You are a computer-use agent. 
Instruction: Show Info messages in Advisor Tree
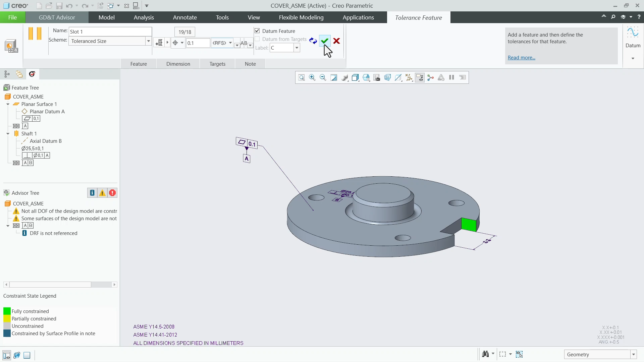click(92, 193)
